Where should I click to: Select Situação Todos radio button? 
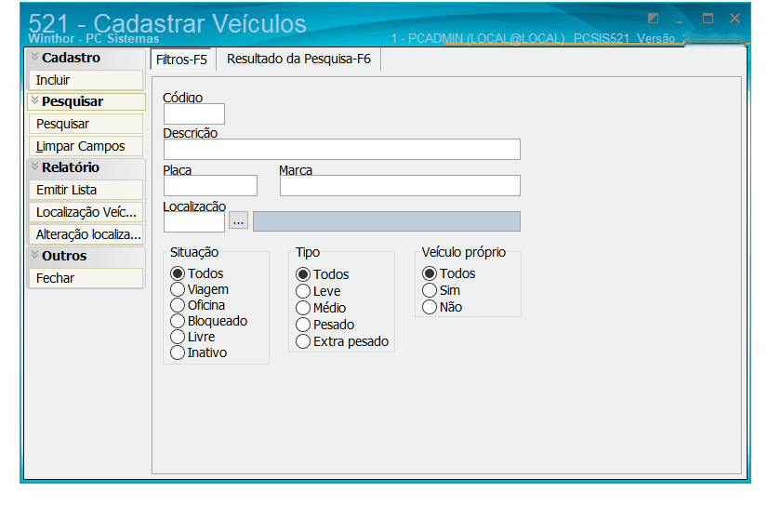178,273
